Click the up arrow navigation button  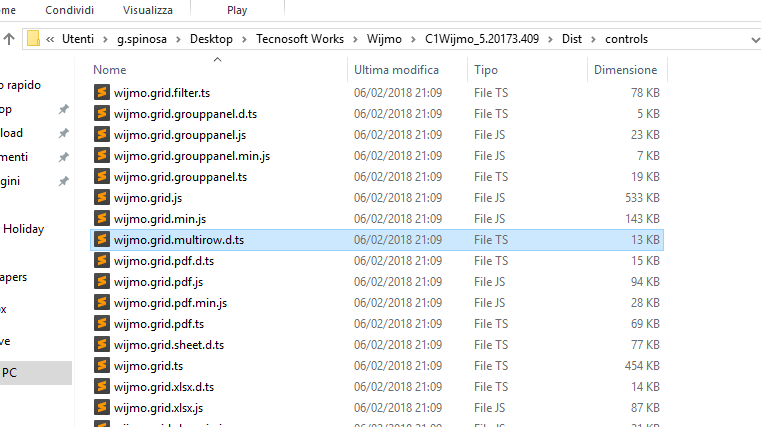(x=9, y=39)
